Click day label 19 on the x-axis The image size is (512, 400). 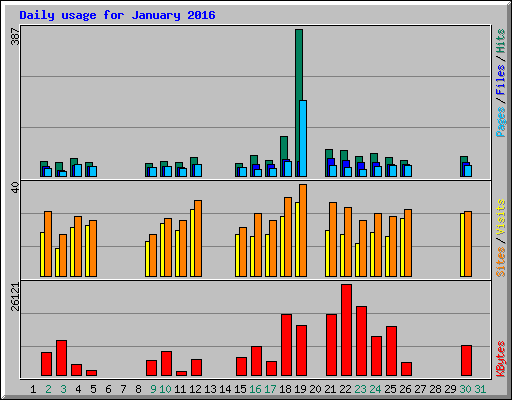click(300, 389)
